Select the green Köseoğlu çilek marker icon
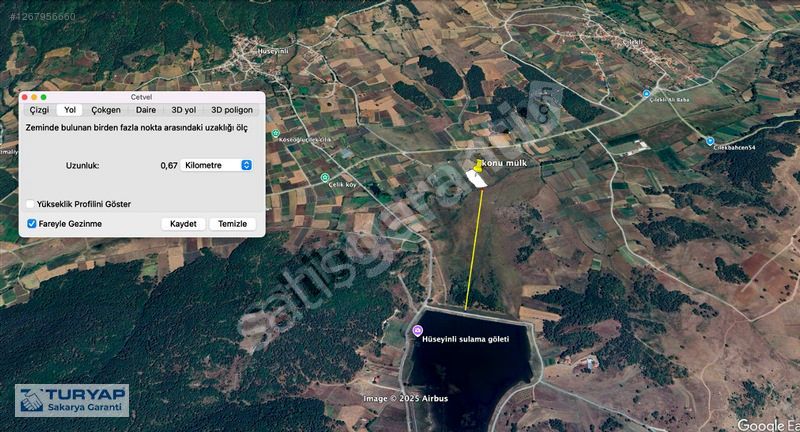Image resolution: width=800 pixels, height=432 pixels. (276, 134)
